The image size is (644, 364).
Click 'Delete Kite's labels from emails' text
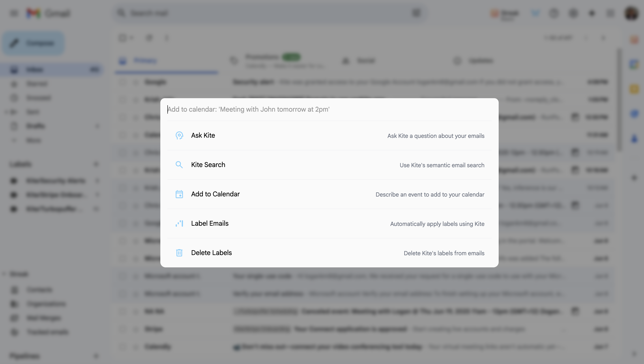coord(444,253)
